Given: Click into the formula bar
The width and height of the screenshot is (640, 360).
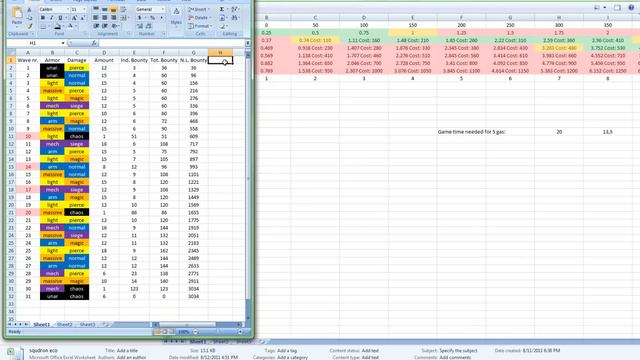Looking at the screenshot, I should coord(171,43).
